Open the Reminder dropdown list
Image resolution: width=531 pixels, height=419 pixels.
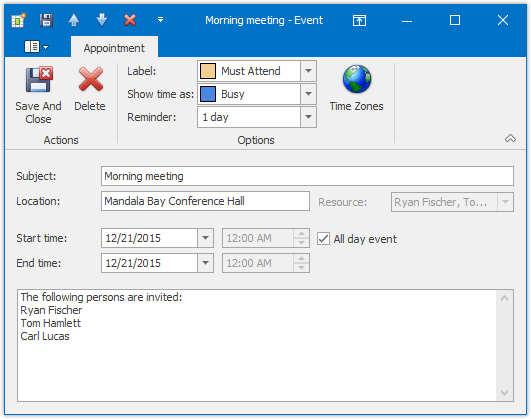coord(308,117)
